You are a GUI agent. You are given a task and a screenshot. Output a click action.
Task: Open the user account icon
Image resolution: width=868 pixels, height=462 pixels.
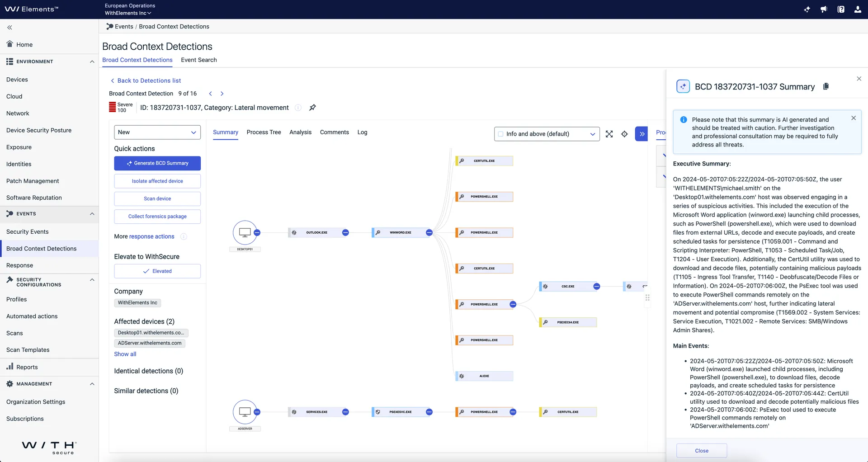click(858, 9)
